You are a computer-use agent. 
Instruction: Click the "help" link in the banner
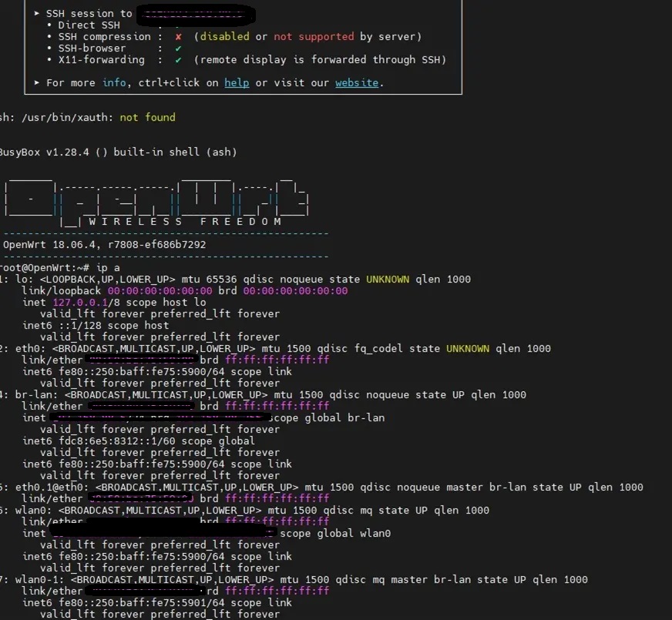point(237,82)
